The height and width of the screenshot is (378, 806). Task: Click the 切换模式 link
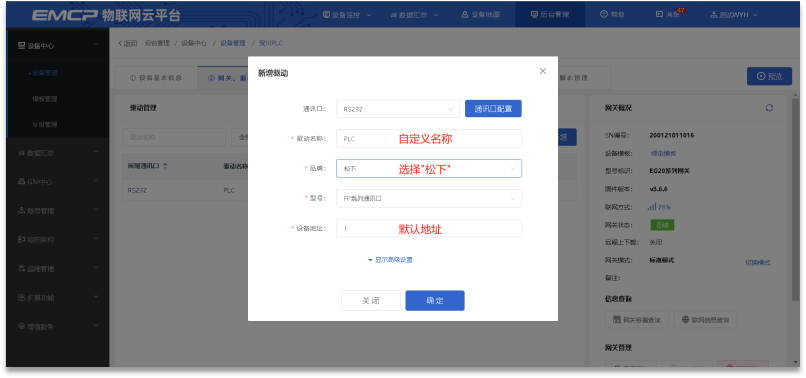[x=758, y=263]
